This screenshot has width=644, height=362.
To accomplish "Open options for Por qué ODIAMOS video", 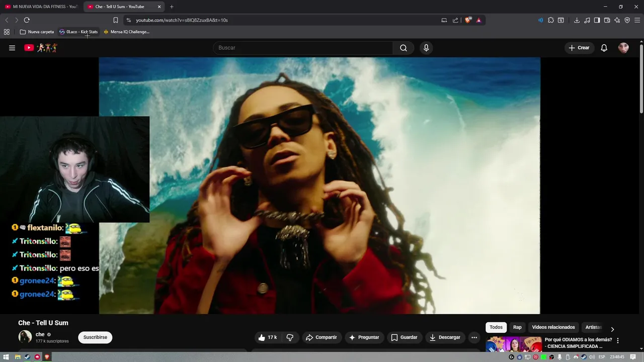I will tap(618, 340).
